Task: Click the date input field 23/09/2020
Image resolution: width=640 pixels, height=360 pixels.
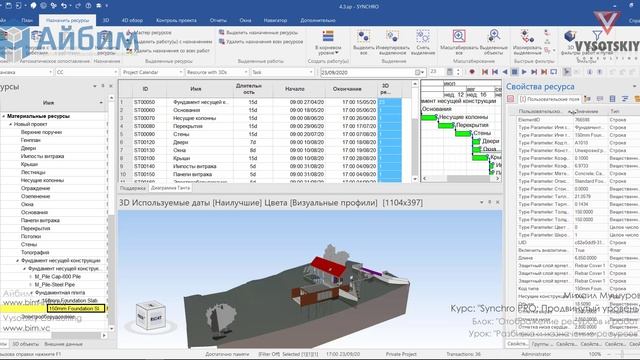Action: [x=367, y=72]
